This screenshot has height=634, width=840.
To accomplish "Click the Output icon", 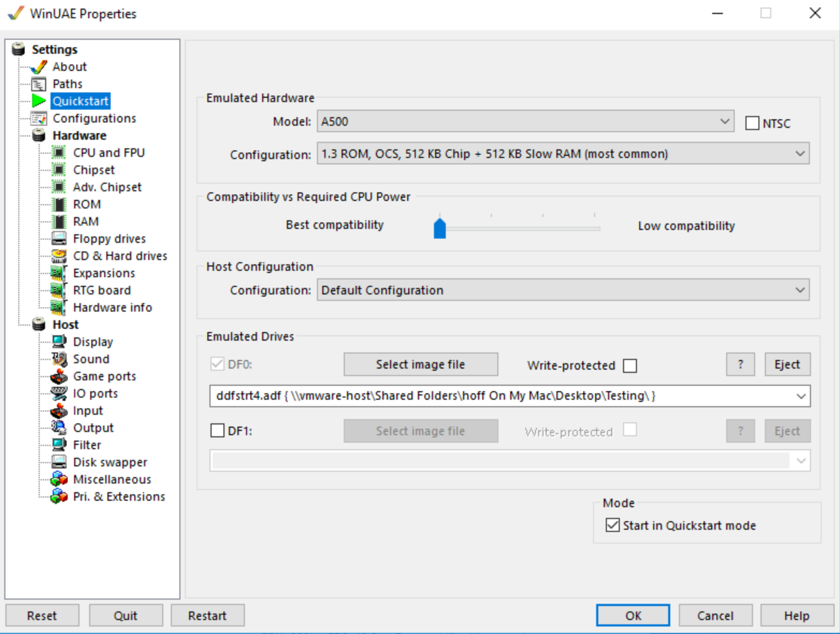I will point(59,428).
